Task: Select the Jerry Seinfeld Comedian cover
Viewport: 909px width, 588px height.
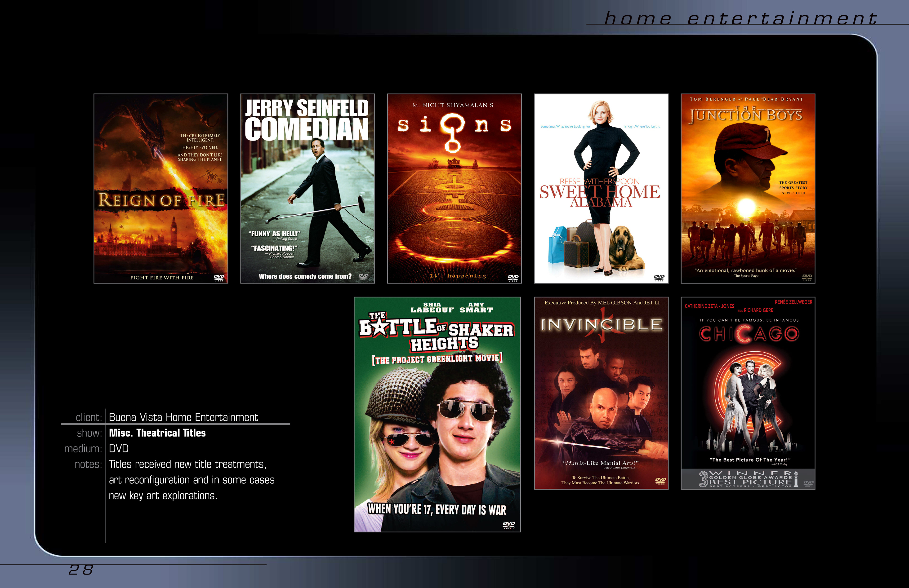Action: click(307, 188)
